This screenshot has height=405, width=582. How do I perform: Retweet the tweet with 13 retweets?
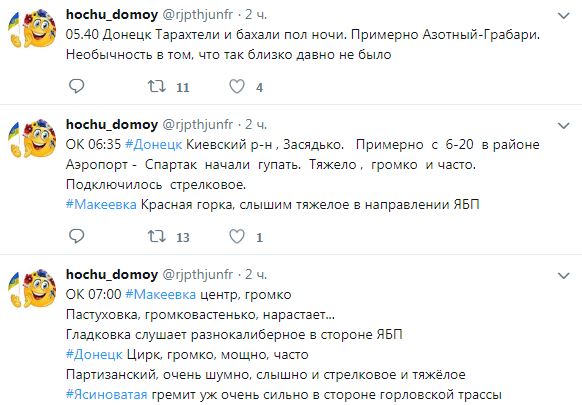pyautogui.click(x=157, y=236)
